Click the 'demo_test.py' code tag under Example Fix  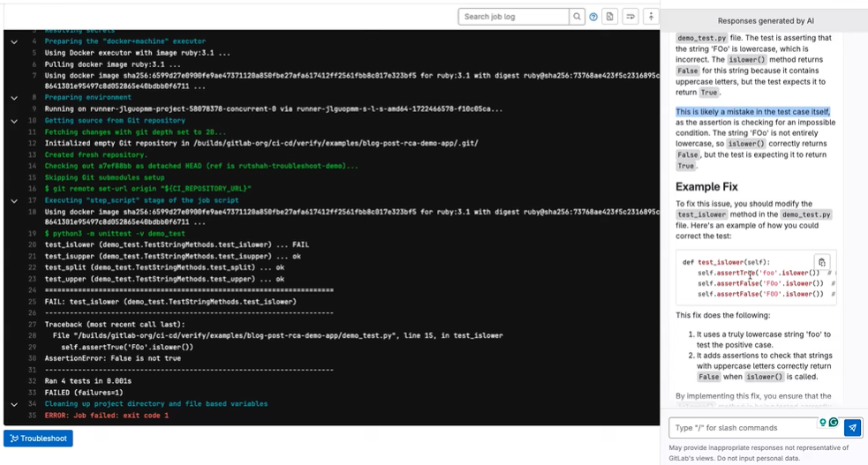pyautogui.click(x=806, y=214)
